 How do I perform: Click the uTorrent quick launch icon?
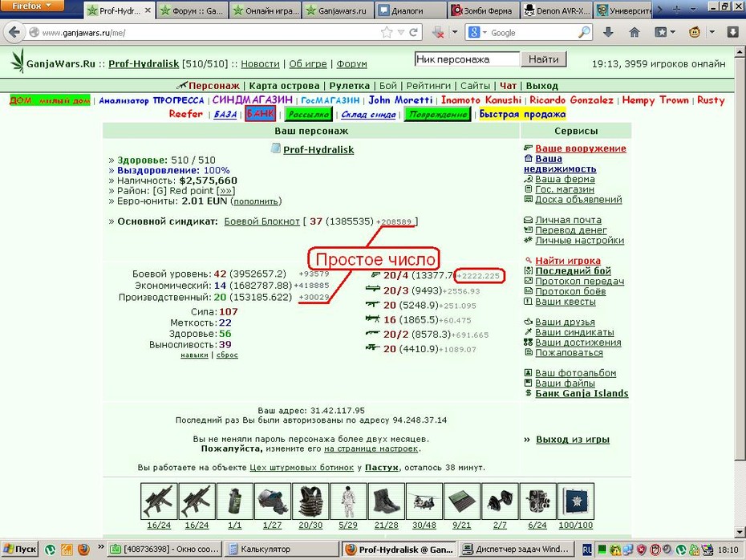tap(50, 550)
